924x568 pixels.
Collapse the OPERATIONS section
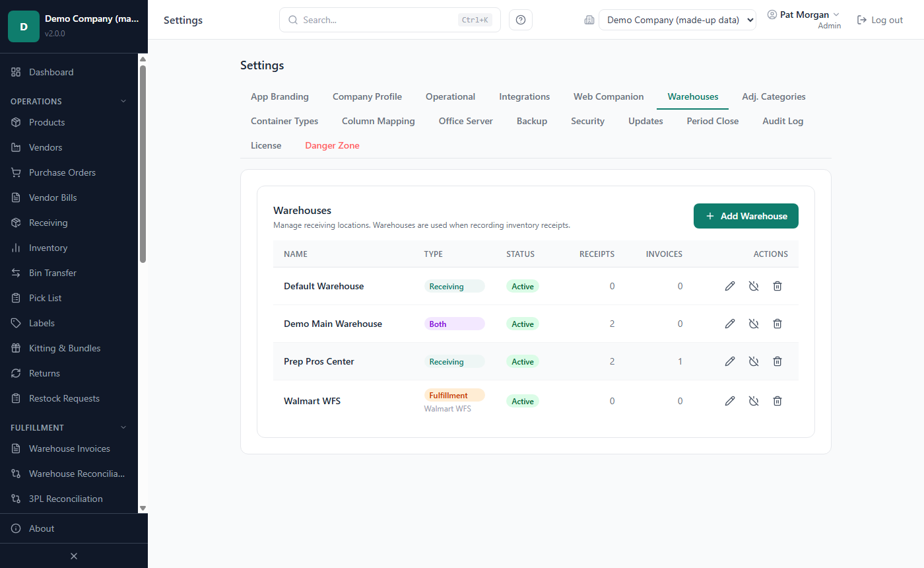coord(69,101)
